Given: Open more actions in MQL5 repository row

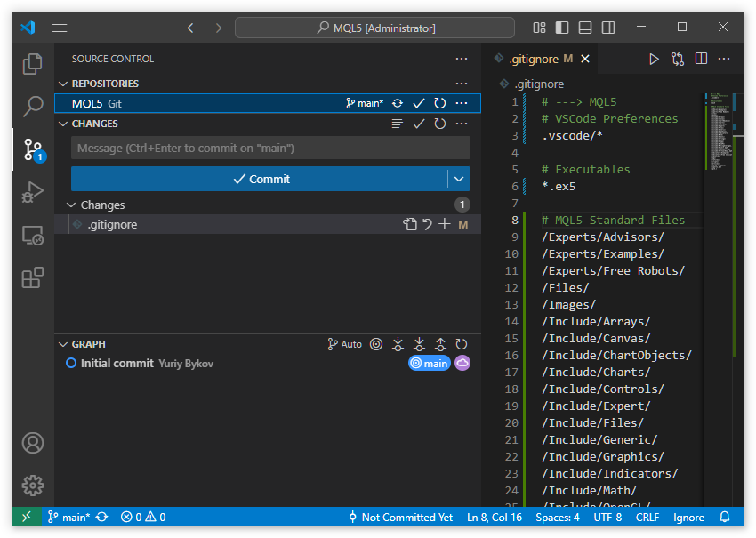Looking at the screenshot, I should 462,103.
